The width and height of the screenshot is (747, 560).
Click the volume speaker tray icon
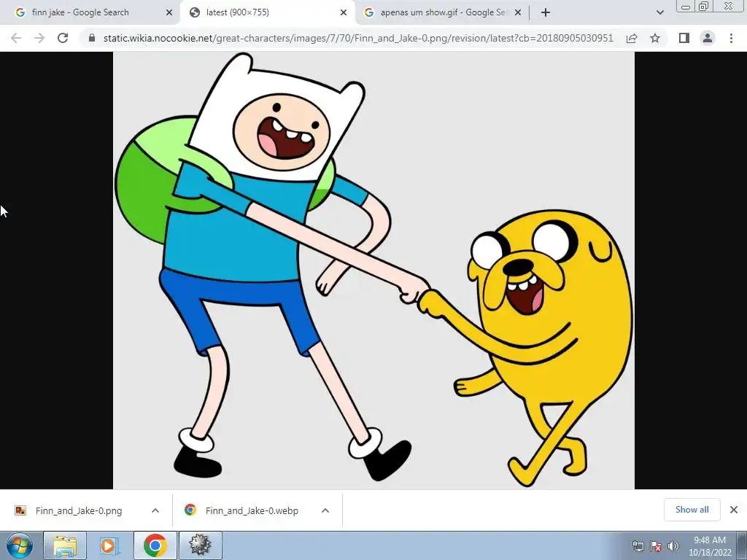click(x=673, y=546)
